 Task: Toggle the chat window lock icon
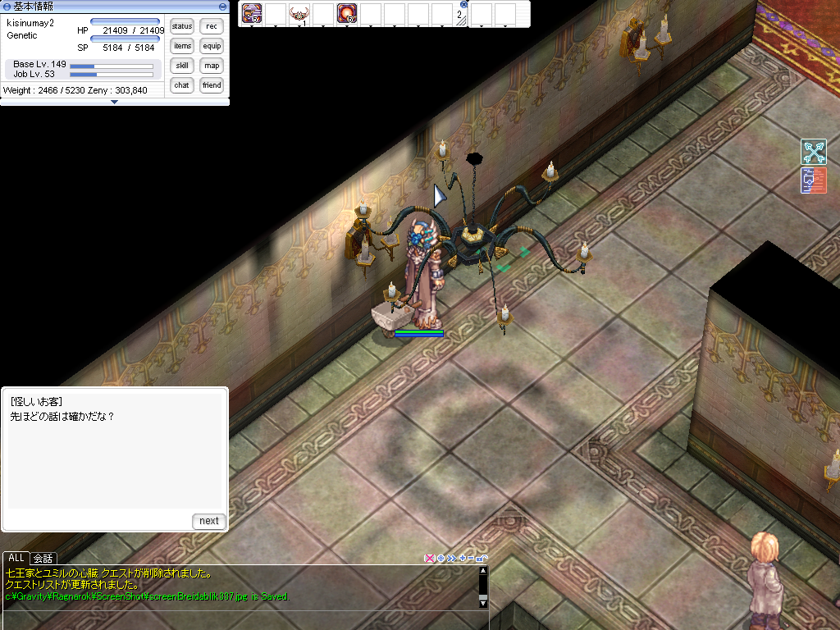tap(481, 558)
